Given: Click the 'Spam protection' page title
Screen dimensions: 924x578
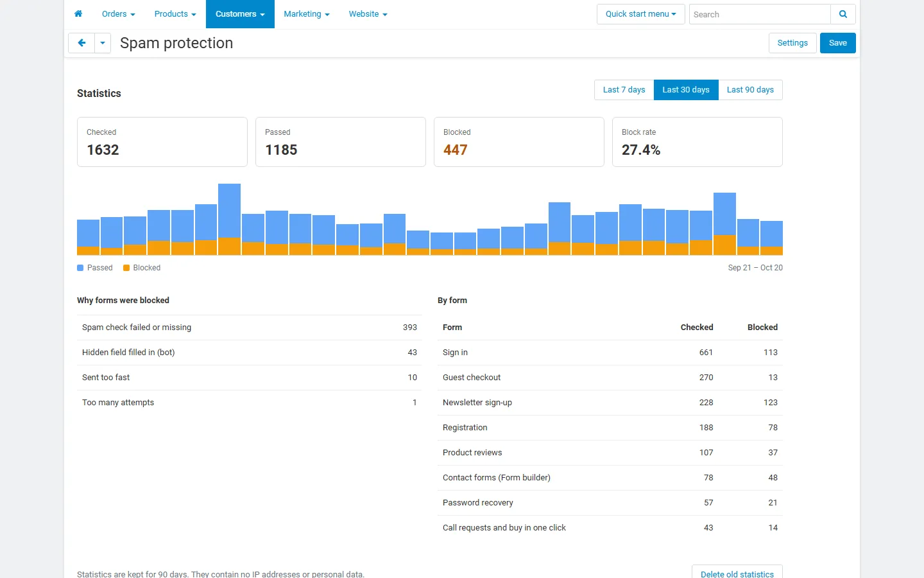Looking at the screenshot, I should [176, 43].
